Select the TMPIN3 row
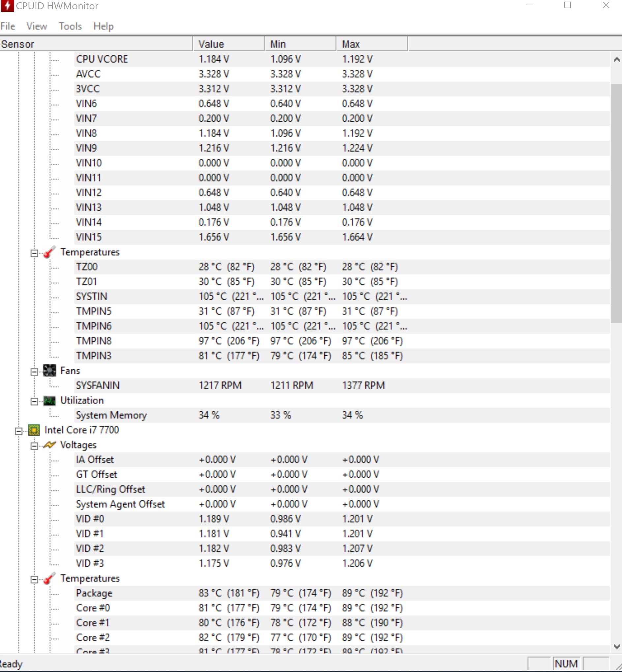The image size is (622, 672). point(342,356)
